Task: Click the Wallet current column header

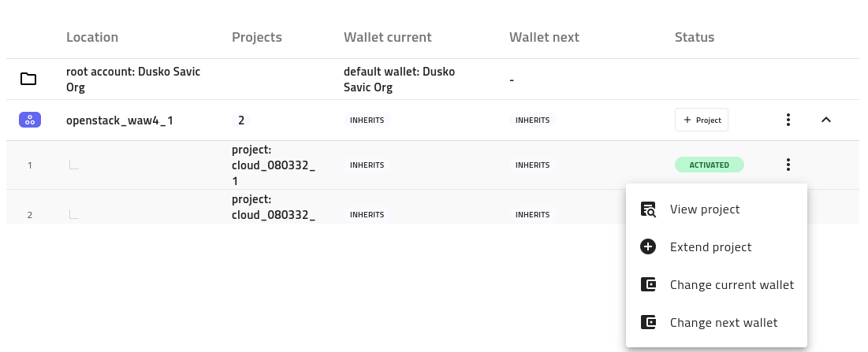Action: pyautogui.click(x=387, y=37)
